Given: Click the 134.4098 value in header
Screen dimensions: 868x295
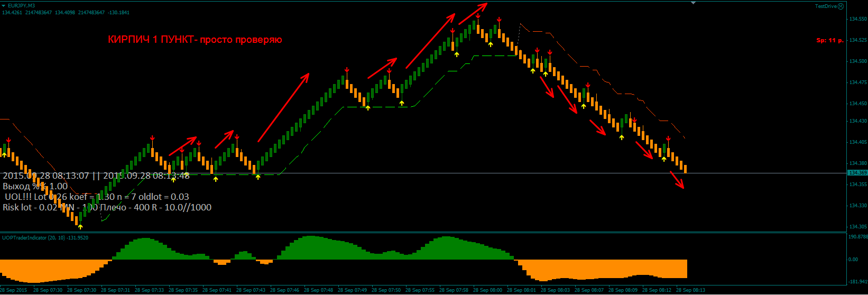Looking at the screenshot, I should tap(65, 12).
